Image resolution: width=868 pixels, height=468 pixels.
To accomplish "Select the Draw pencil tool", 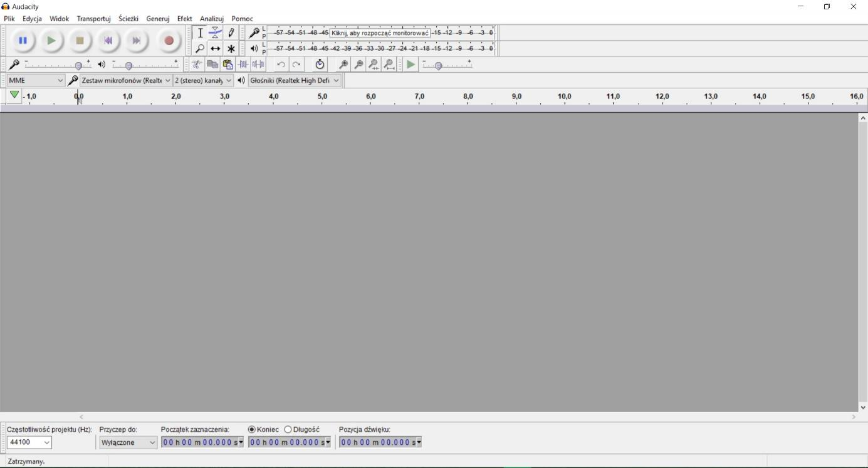I will tap(231, 33).
